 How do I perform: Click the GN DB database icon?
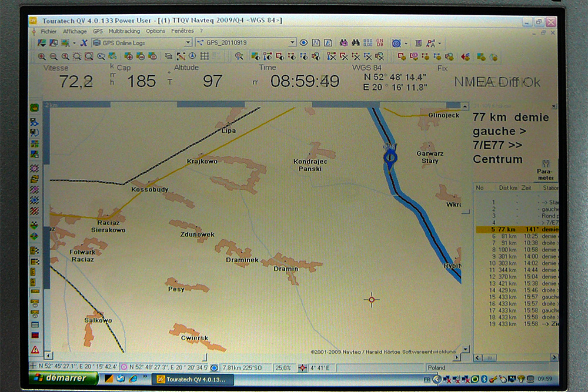click(x=380, y=43)
